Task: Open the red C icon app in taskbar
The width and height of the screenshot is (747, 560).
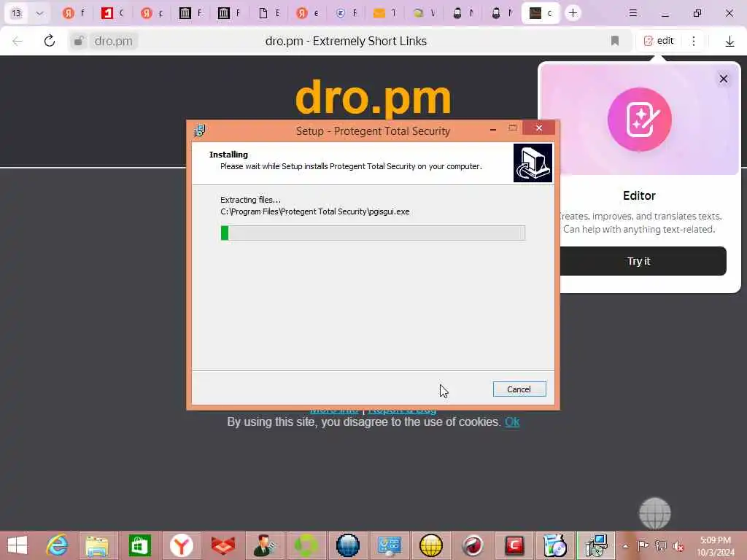Action: tap(514, 545)
